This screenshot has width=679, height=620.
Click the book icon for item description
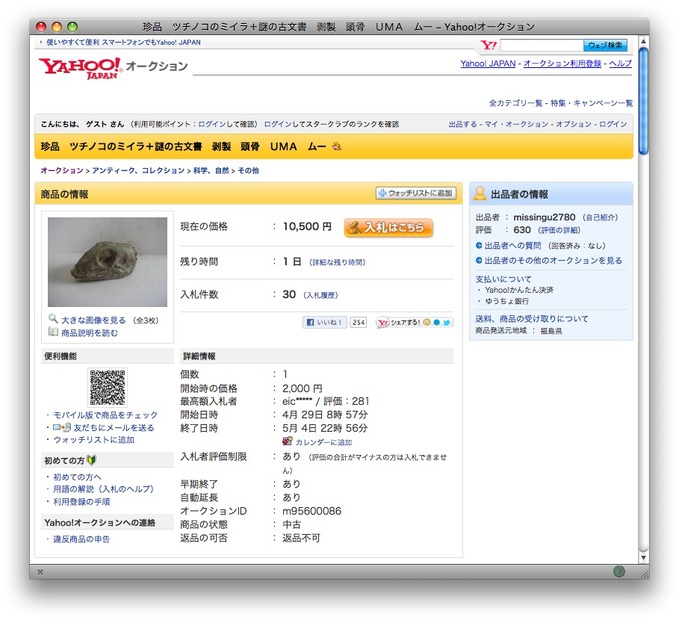pyautogui.click(x=53, y=332)
